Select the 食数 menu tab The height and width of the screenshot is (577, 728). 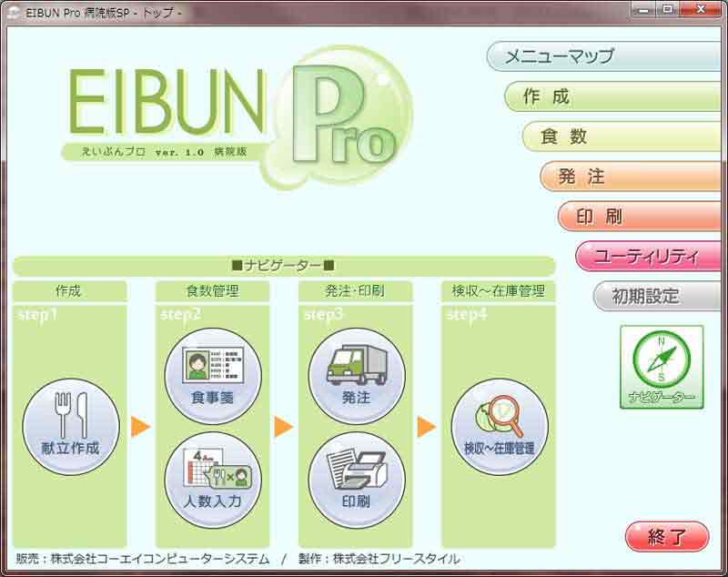622,137
